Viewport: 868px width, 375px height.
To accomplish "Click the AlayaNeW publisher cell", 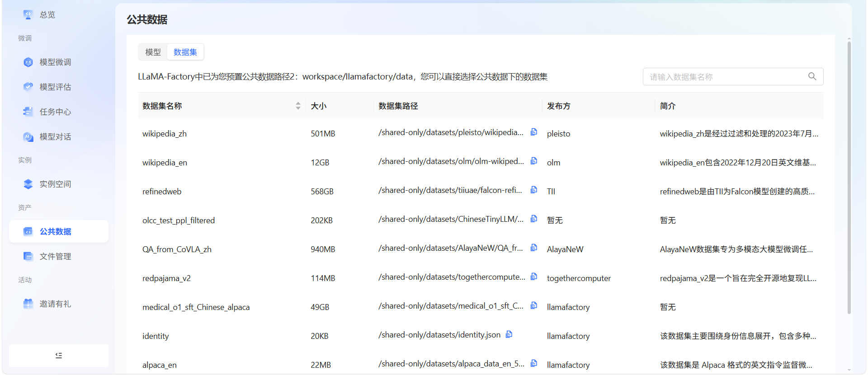I will pos(565,249).
